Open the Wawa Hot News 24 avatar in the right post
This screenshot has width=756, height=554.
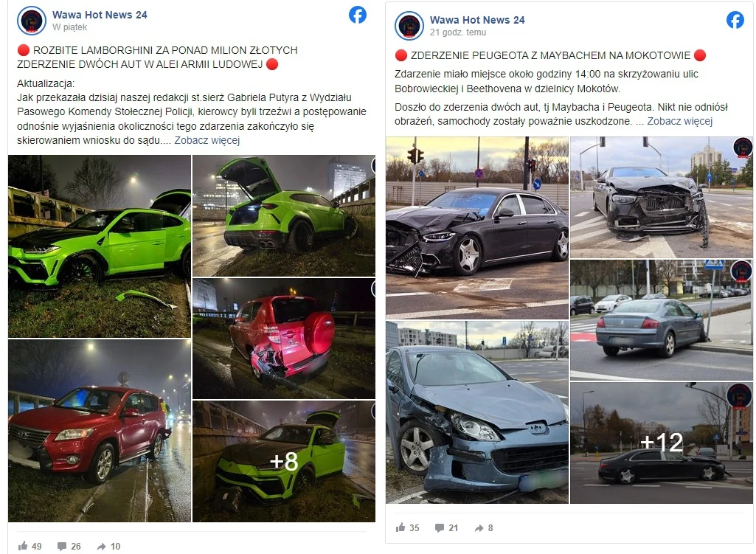(x=409, y=26)
